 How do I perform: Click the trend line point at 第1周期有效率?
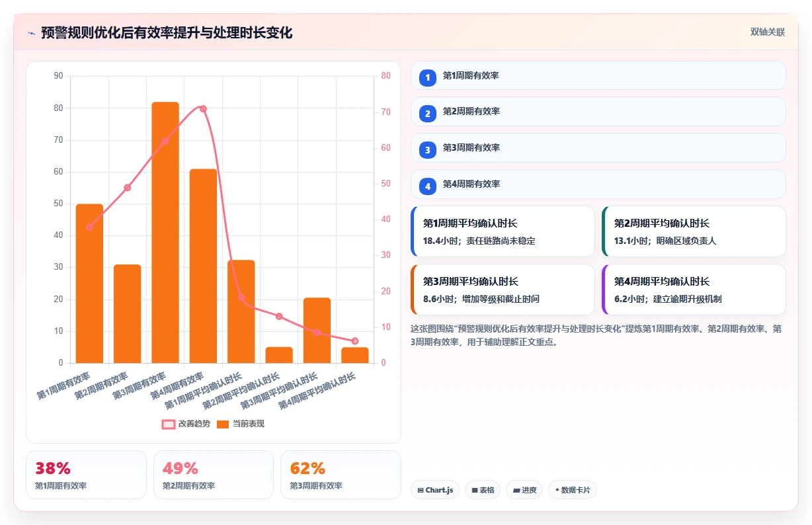pos(89,227)
